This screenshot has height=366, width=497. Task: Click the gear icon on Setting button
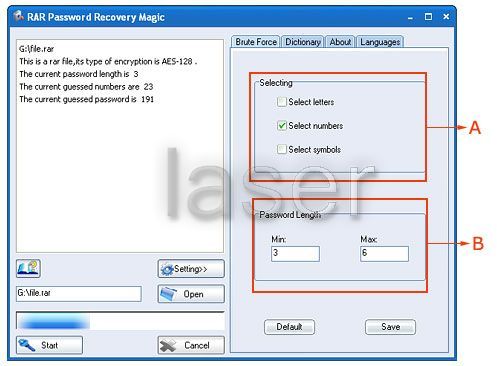(x=167, y=269)
